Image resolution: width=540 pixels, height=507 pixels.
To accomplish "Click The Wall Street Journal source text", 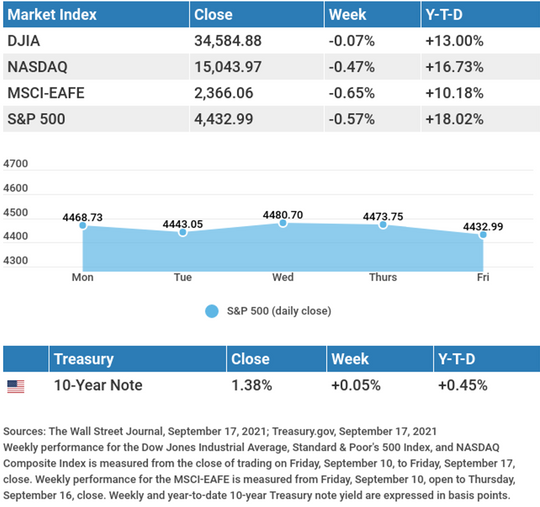I will pos(105,431).
